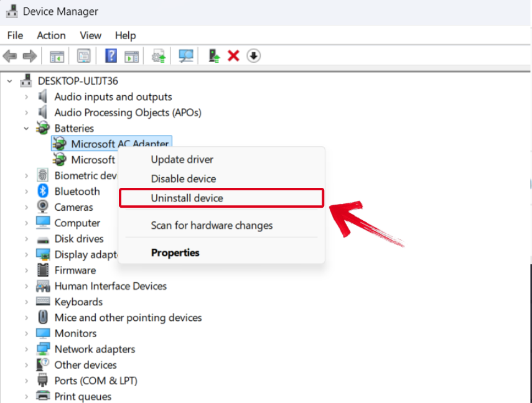Open the View menu
The image size is (532, 403).
tap(90, 35)
